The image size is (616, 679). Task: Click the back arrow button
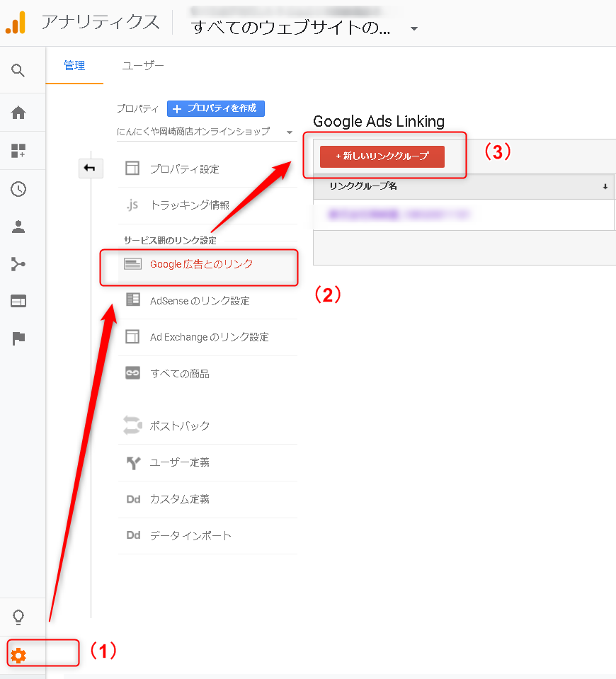(x=91, y=168)
